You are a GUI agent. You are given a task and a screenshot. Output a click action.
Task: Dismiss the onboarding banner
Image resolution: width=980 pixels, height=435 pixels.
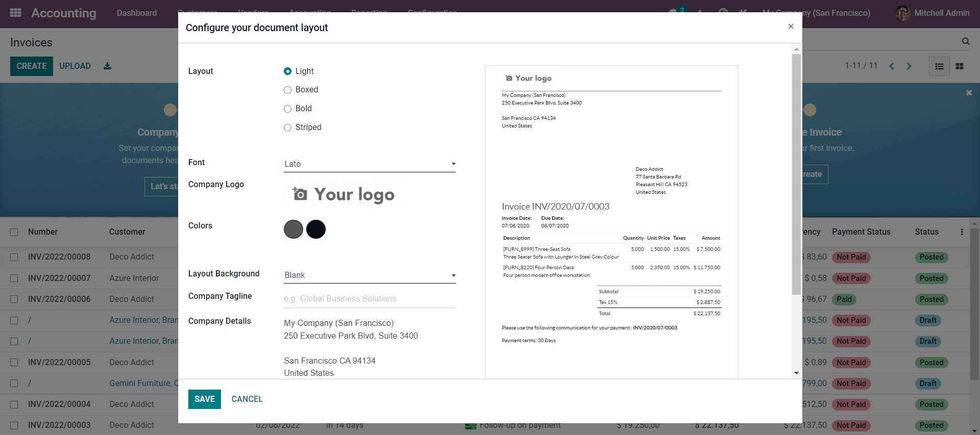(969, 93)
